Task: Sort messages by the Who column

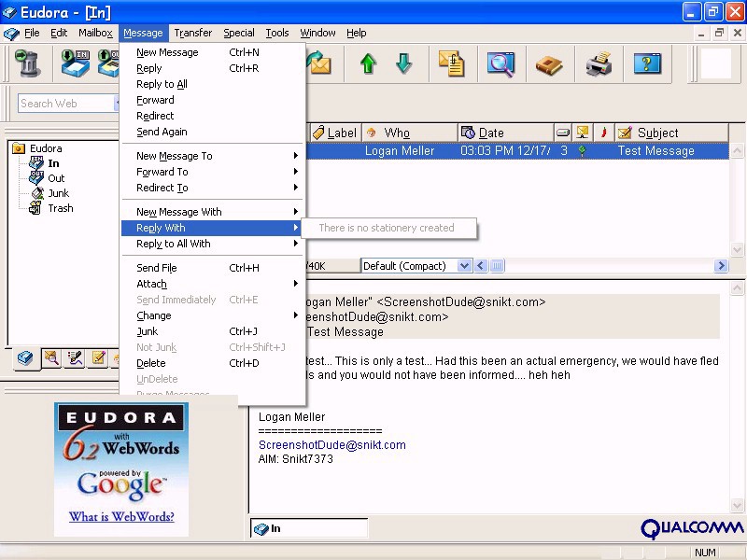Action: (x=410, y=133)
